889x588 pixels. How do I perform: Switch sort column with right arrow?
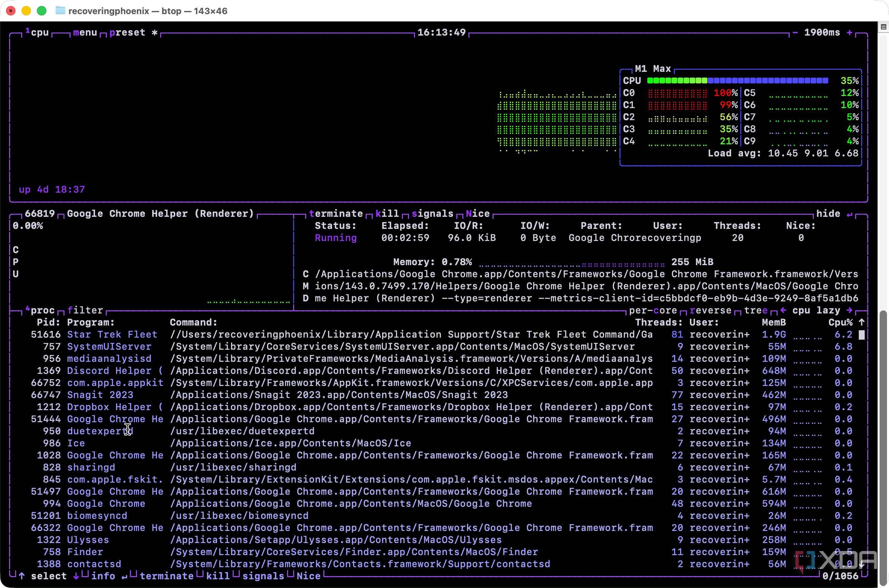(850, 310)
